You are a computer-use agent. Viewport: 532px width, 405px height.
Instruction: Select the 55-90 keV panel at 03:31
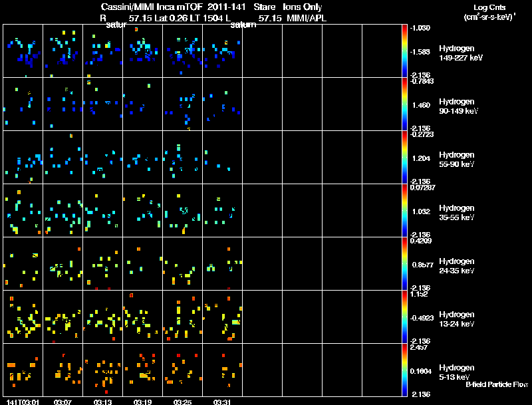(223, 158)
